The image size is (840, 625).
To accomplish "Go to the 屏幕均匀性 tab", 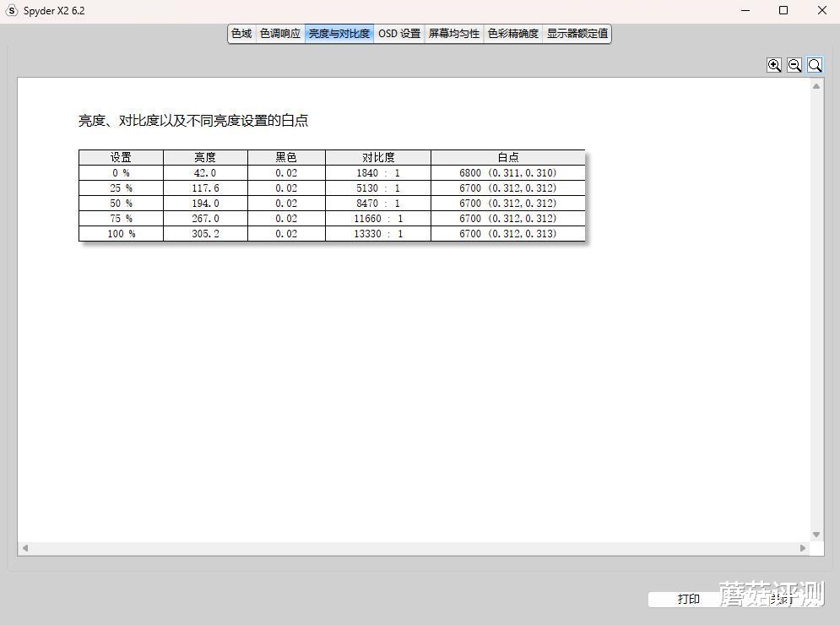I will pos(453,34).
